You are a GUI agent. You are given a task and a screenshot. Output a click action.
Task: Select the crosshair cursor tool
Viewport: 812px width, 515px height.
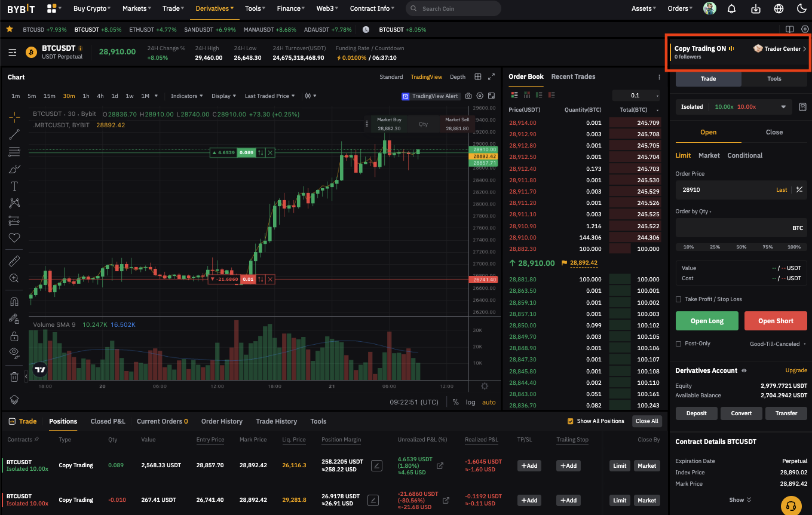coord(14,117)
